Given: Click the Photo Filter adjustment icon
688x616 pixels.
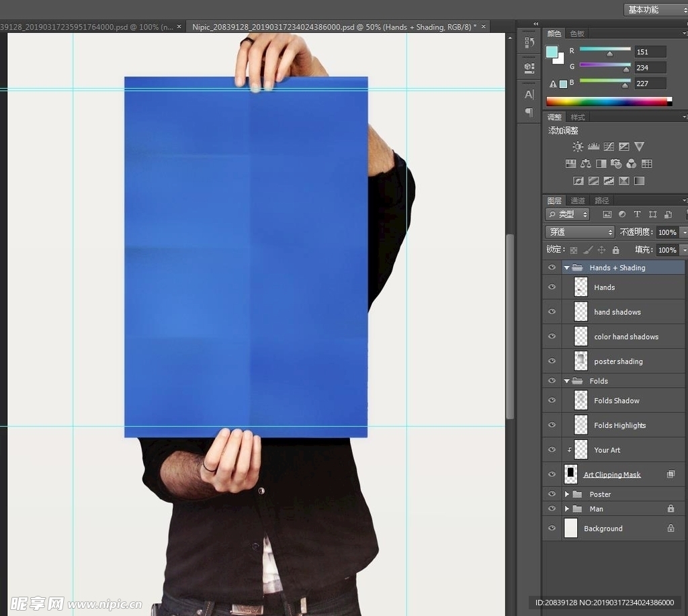Looking at the screenshot, I should [x=616, y=164].
